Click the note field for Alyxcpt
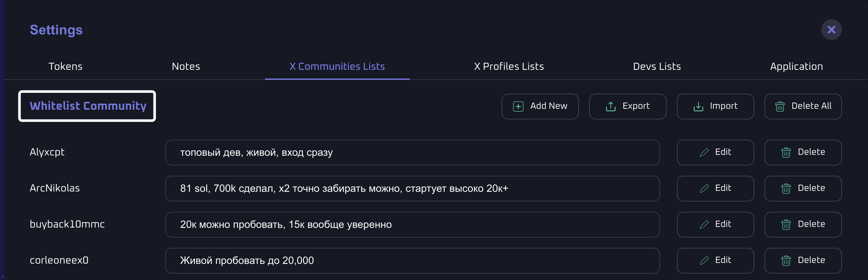Viewport: 868px width, 280px height. click(x=412, y=153)
